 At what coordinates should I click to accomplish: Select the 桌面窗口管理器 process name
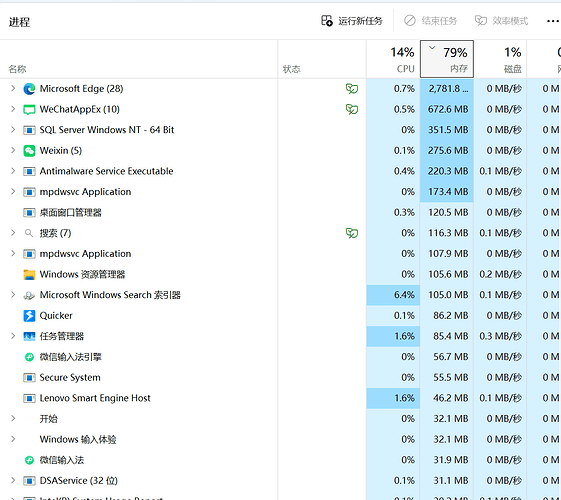pyautogui.click(x=70, y=213)
